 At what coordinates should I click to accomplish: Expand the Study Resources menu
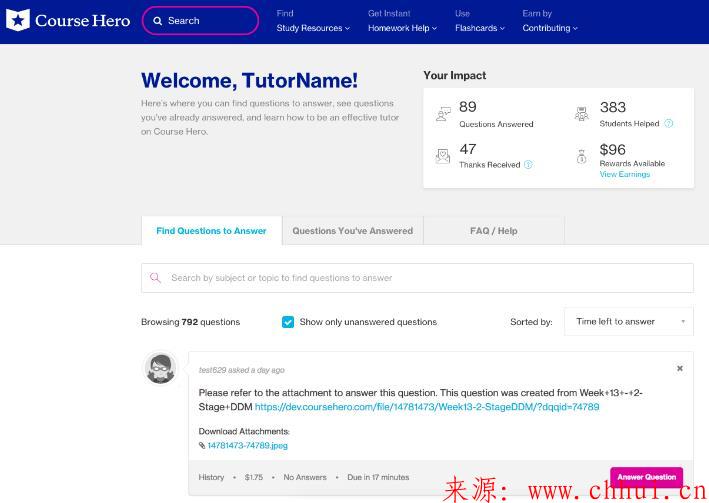pyautogui.click(x=313, y=28)
